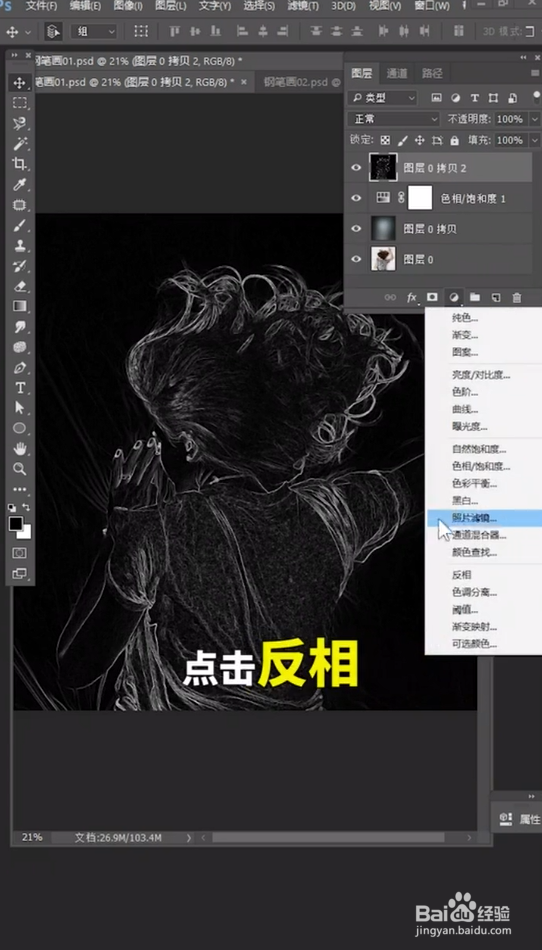Add a layer mask
Screen dimensions: 542x950
[x=432, y=297]
